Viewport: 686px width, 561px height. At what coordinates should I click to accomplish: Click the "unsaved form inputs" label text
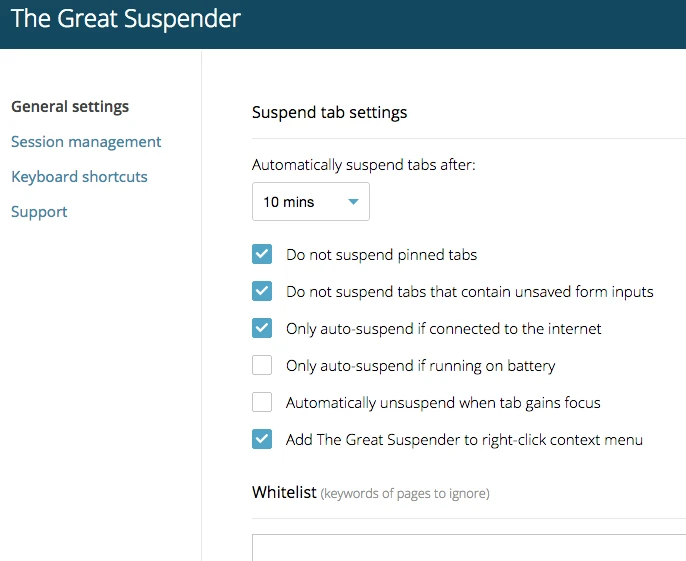coord(469,292)
